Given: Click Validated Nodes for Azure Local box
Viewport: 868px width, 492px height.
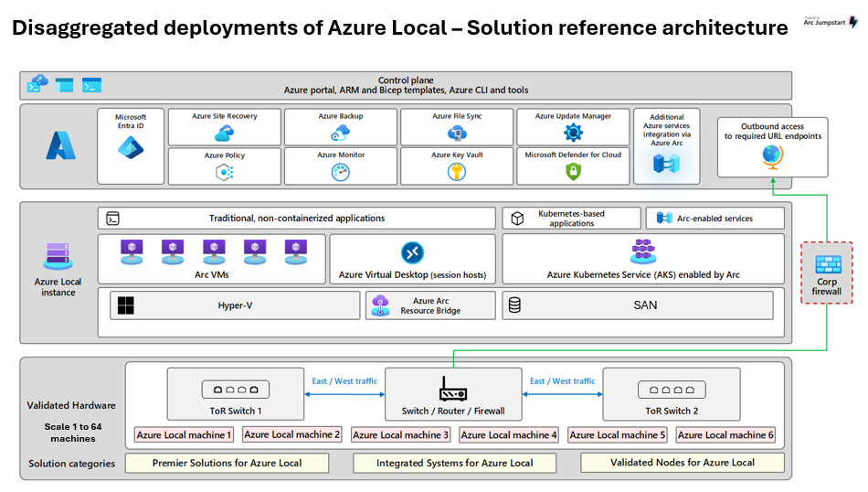Looking at the screenshot, I should tap(682, 463).
